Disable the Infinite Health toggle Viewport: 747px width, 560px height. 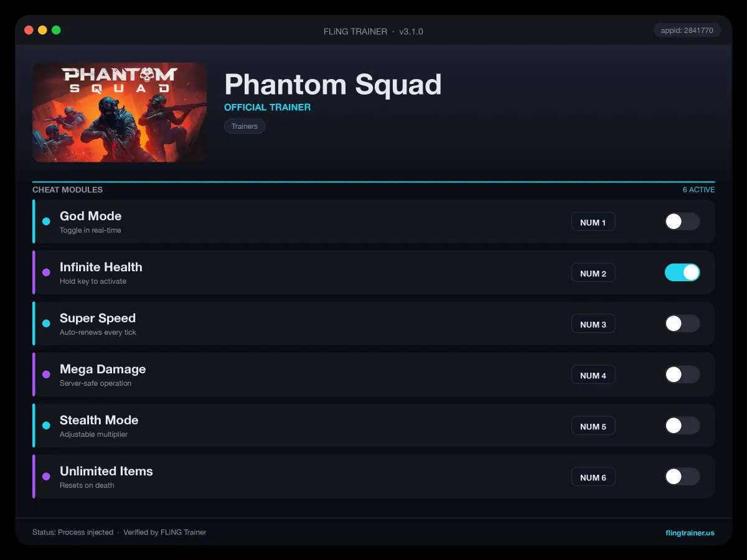pyautogui.click(x=682, y=273)
